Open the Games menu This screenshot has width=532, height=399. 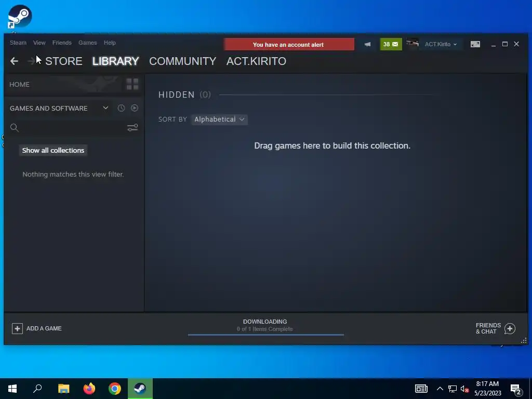(x=87, y=43)
